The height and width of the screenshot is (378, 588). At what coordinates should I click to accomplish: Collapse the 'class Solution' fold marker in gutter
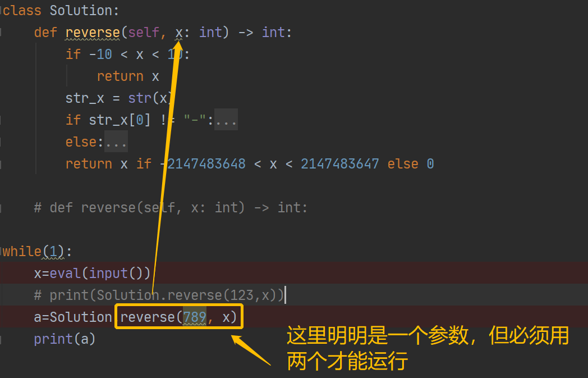coord(1,11)
